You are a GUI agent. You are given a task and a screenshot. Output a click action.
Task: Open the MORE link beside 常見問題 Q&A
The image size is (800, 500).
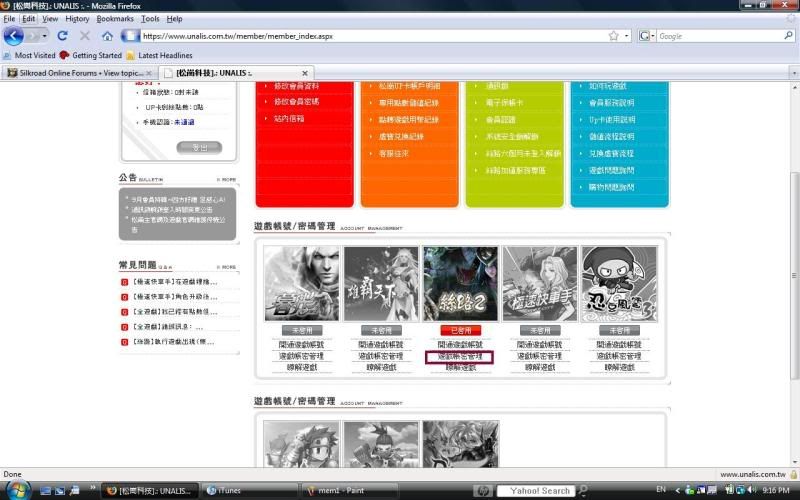pos(227,267)
